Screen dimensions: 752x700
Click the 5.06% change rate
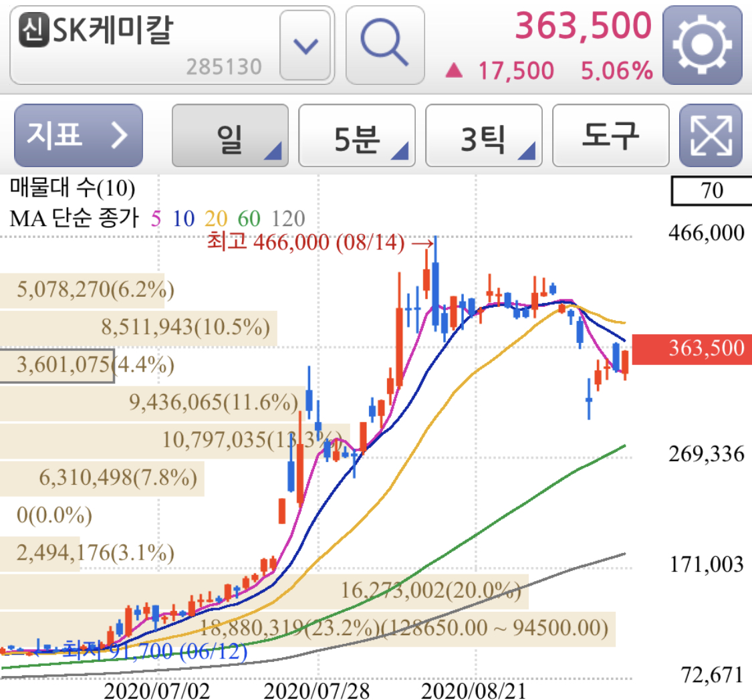click(x=617, y=71)
